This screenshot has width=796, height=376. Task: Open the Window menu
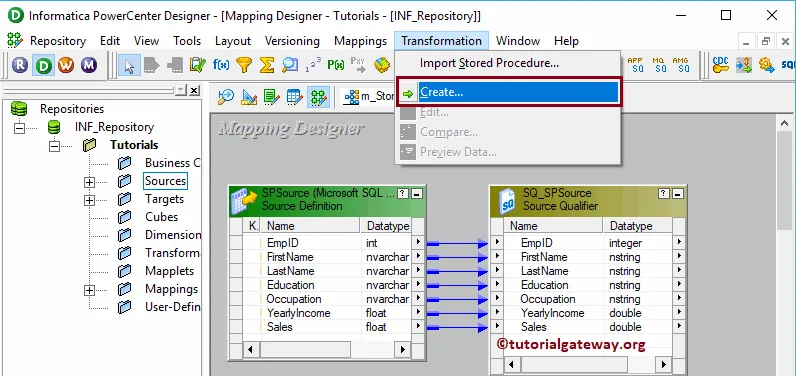click(518, 41)
